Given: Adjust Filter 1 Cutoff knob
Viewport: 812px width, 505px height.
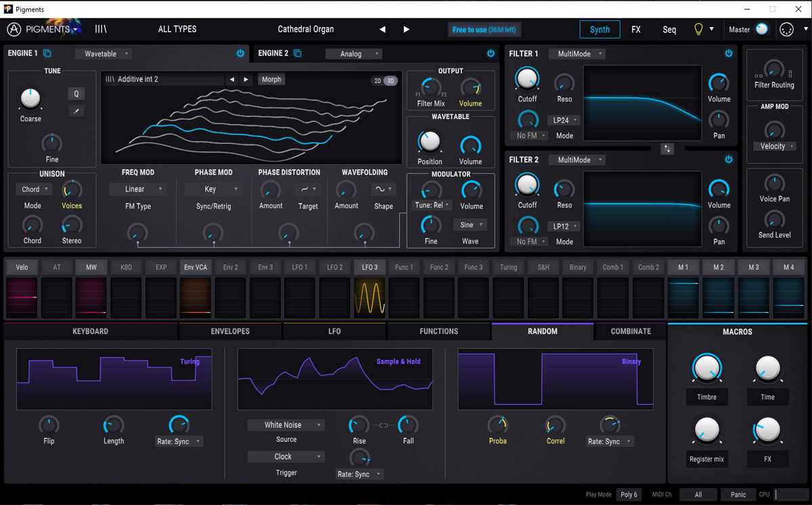Looking at the screenshot, I should coord(527,79).
